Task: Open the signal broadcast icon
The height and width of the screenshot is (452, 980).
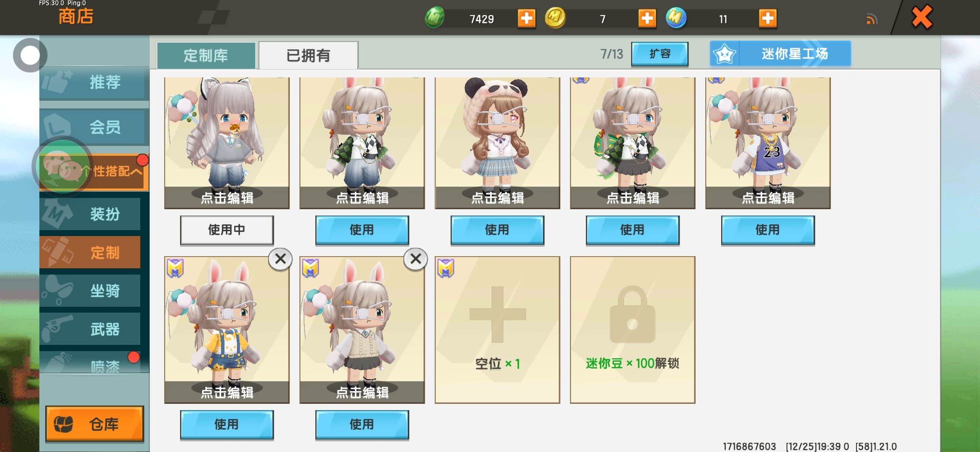Action: click(872, 19)
